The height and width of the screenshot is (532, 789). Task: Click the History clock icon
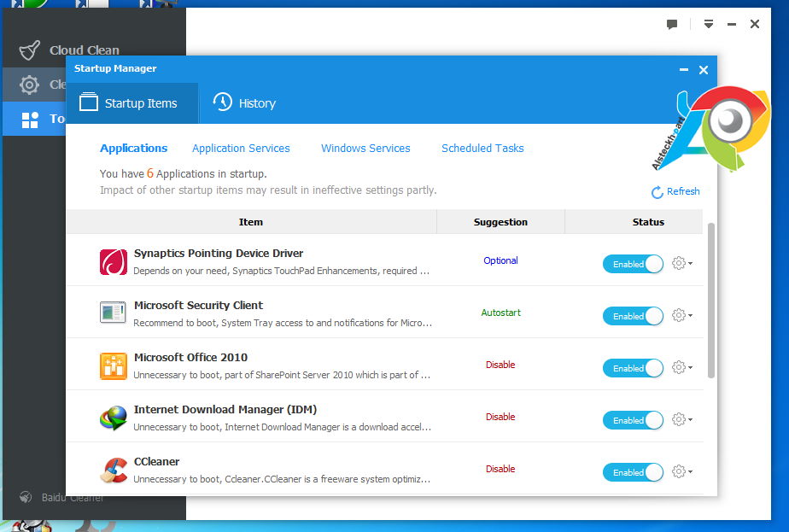click(x=222, y=102)
